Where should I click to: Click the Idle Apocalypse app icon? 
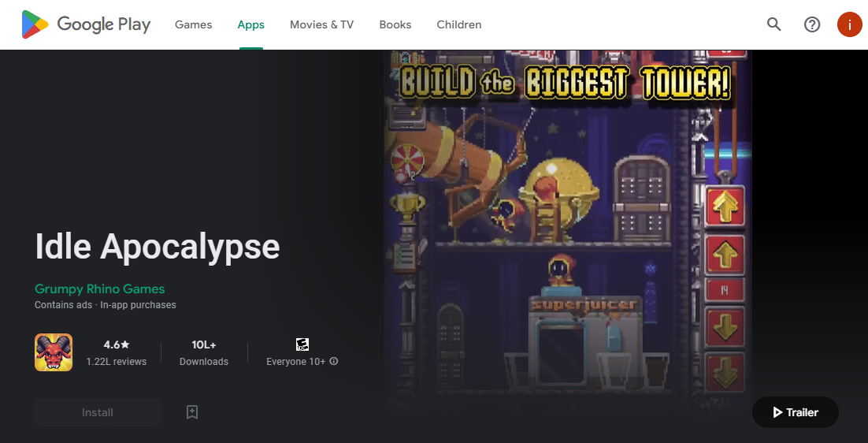(54, 352)
